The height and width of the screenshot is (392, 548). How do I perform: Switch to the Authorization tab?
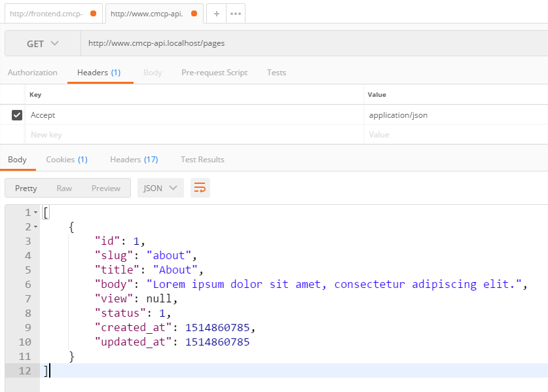click(x=33, y=73)
